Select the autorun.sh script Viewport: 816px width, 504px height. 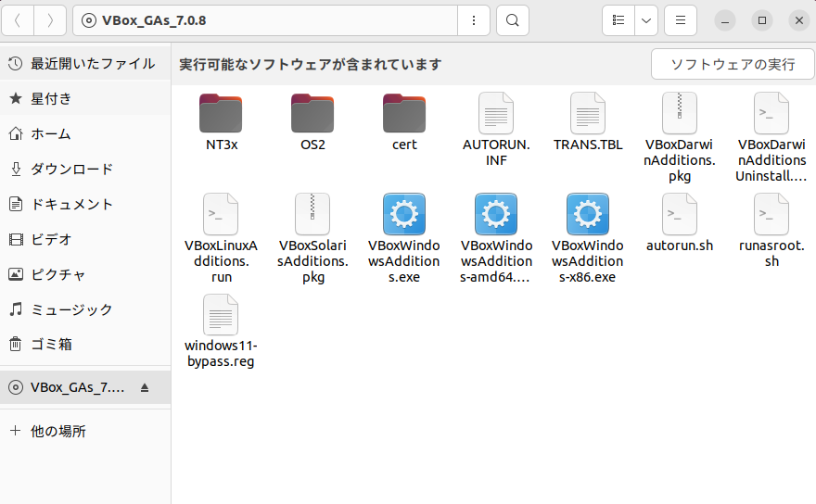click(679, 223)
